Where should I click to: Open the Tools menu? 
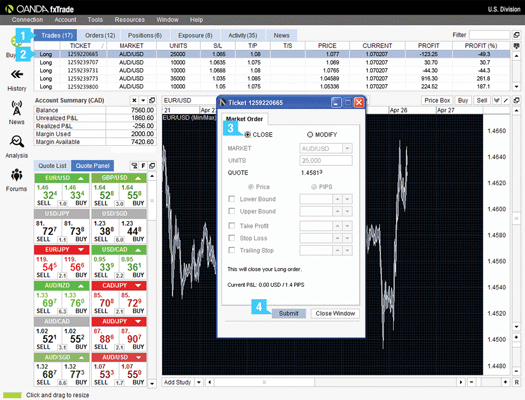coord(95,20)
